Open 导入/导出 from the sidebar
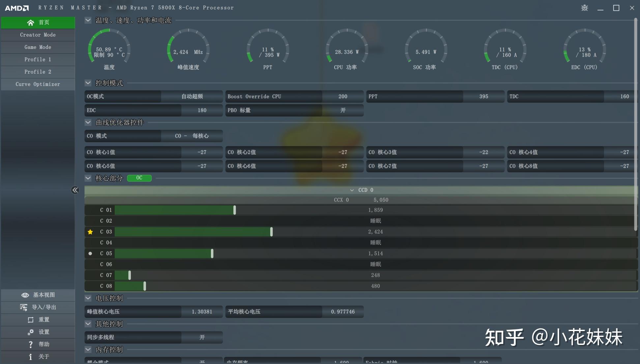The width and height of the screenshot is (640, 364). [x=24, y=307]
